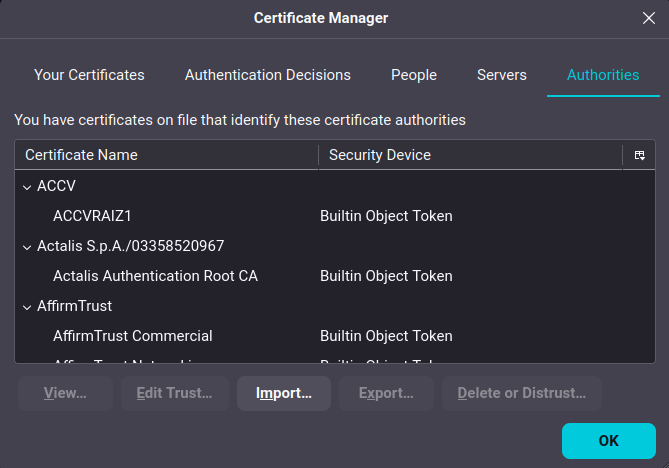Viewport: 669px width, 468px height.
Task: Collapse the ACCV certificate group
Action: [x=27, y=186]
